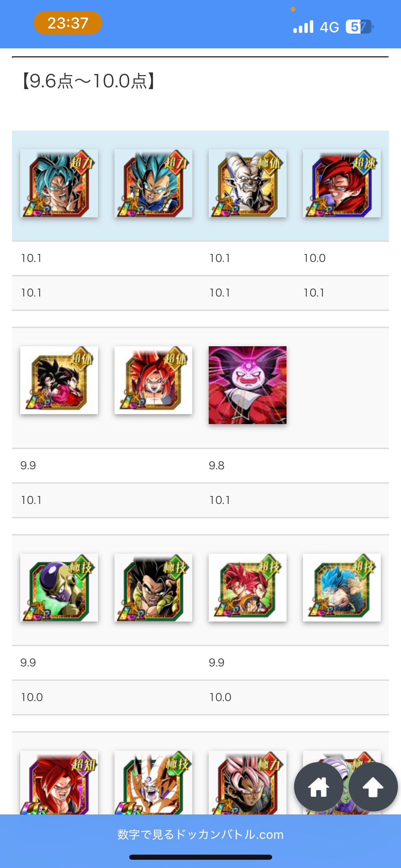Screen dimensions: 401x868
Task: Tap the pink demon artwork thumbnail
Action: click(247, 385)
